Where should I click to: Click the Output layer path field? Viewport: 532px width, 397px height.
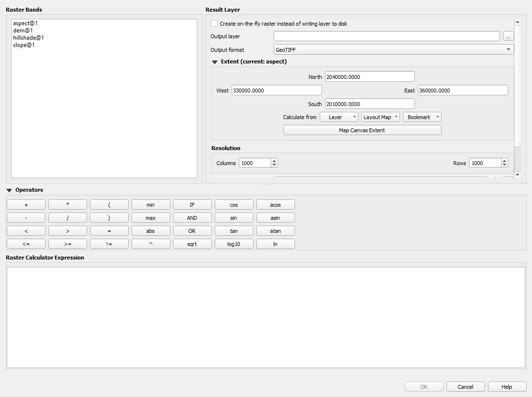coord(386,36)
